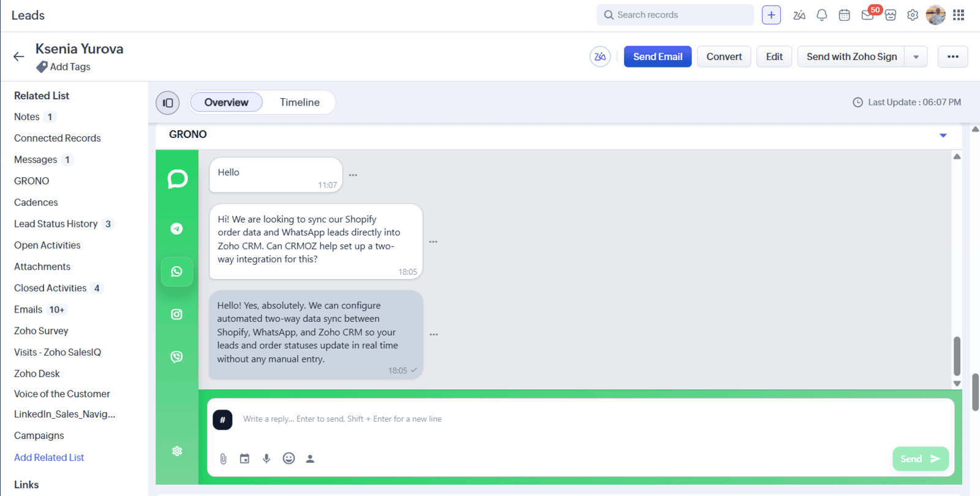
Task: Open GRONO in the related list
Action: tap(32, 181)
